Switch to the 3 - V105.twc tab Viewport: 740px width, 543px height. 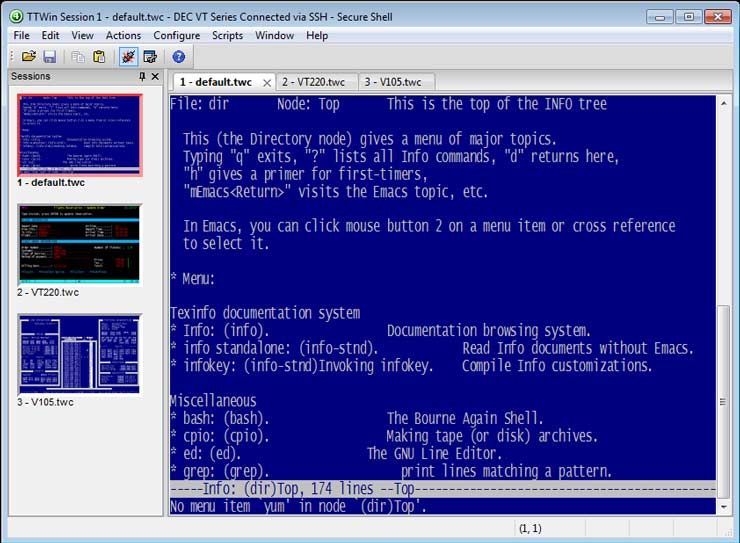(392, 82)
